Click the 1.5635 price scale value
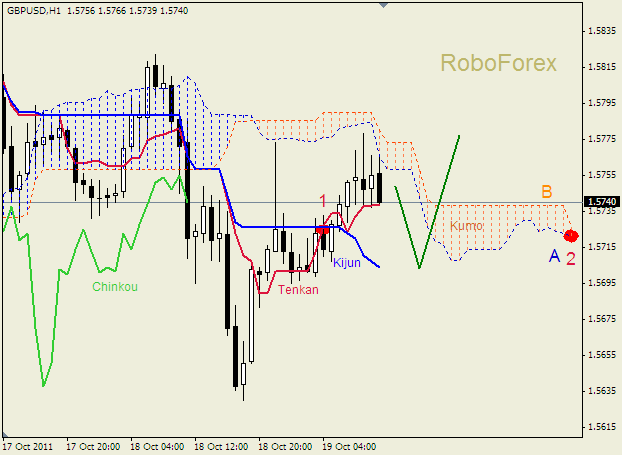 pos(602,391)
